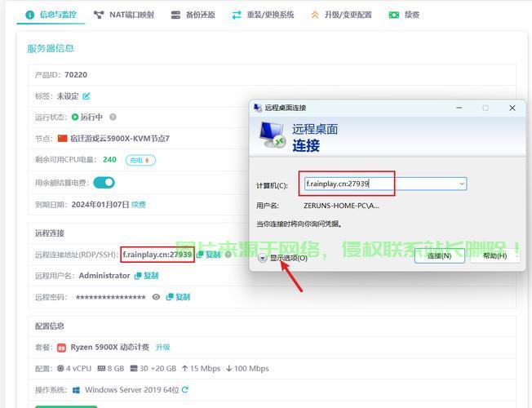Copy the remote connection address
This screenshot has height=408, width=532.
click(209, 255)
